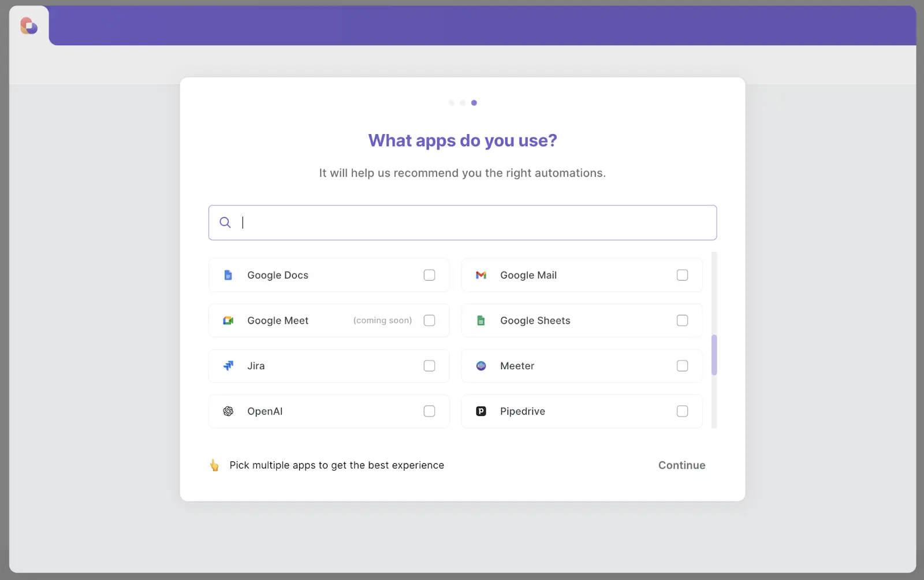The width and height of the screenshot is (924, 580).
Task: Click the Google Sheets icon
Action: [481, 321]
